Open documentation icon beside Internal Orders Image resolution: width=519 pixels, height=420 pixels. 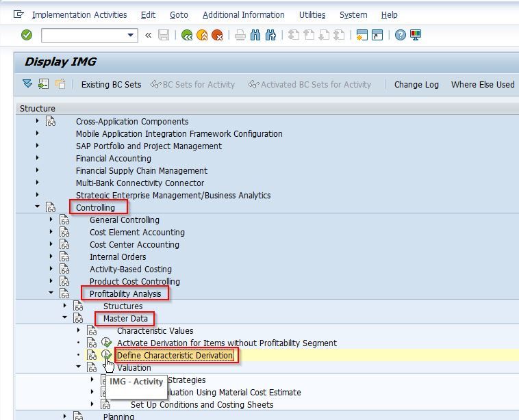[x=64, y=257]
